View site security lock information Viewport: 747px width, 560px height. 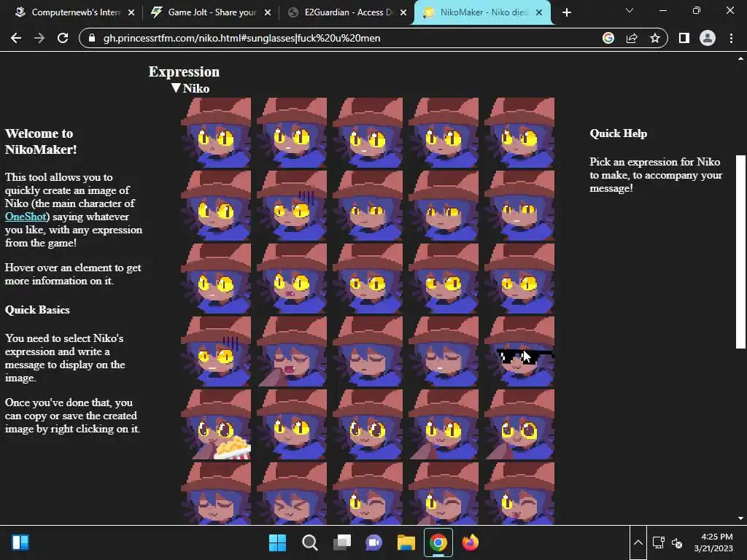(x=92, y=38)
